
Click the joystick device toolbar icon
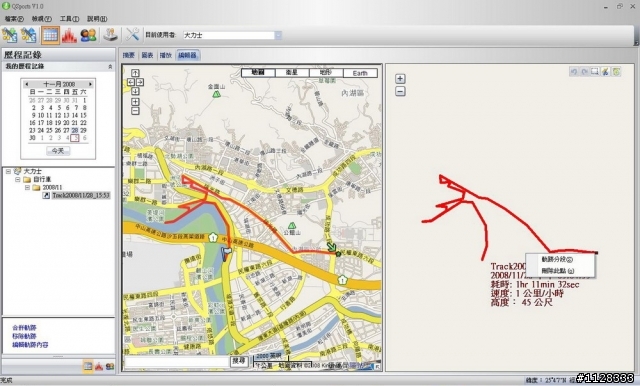pyautogui.click(x=110, y=35)
